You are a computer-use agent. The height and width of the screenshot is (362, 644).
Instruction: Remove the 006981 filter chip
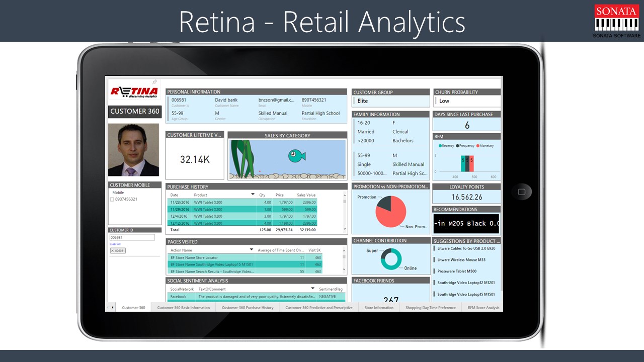coord(113,250)
